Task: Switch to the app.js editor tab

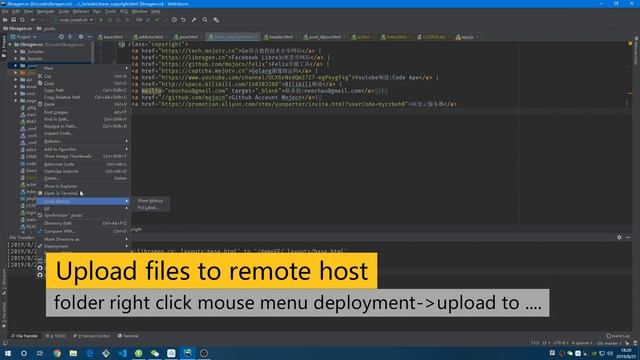Action: click(x=467, y=37)
